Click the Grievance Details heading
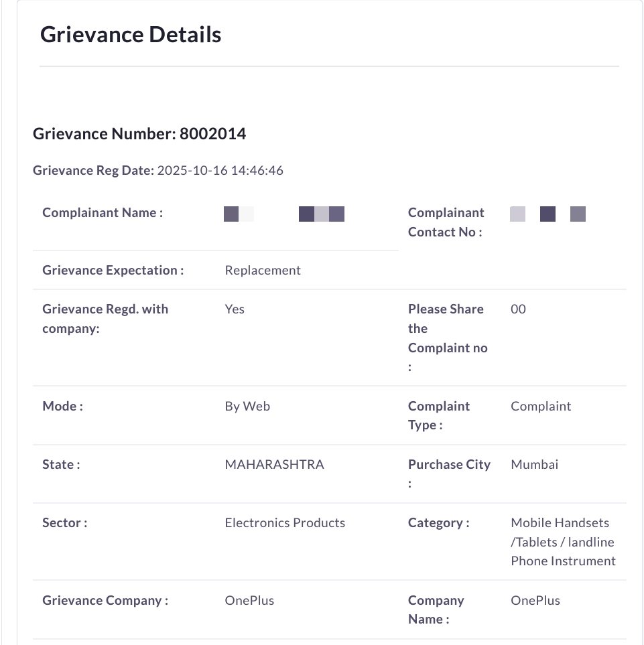The image size is (644, 645). pyautogui.click(x=131, y=35)
